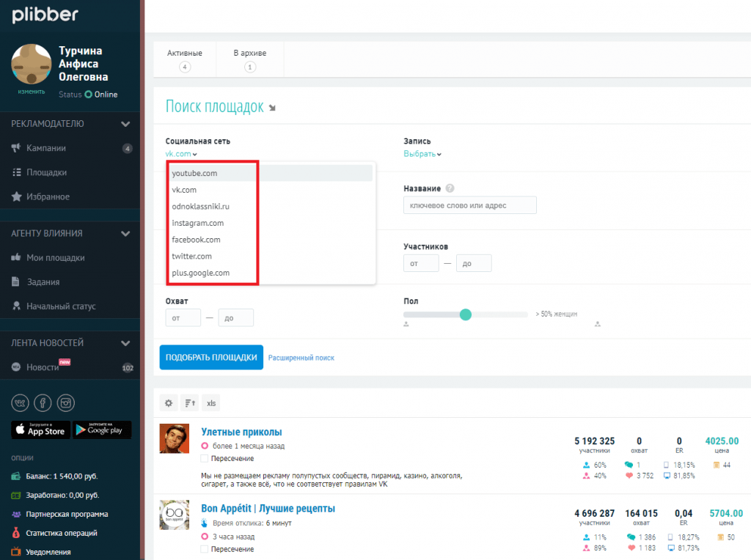Open the Запись Выбрать dropdown
This screenshot has width=751, height=560.
tap(422, 154)
